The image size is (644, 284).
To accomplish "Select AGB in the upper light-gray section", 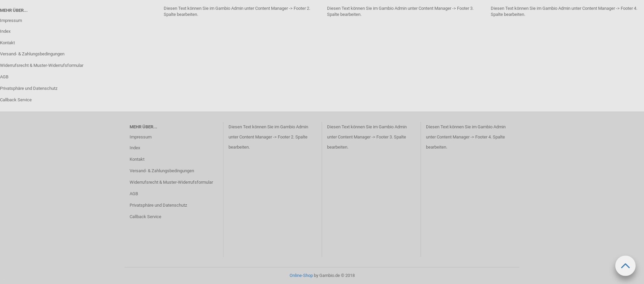I will coord(4,77).
